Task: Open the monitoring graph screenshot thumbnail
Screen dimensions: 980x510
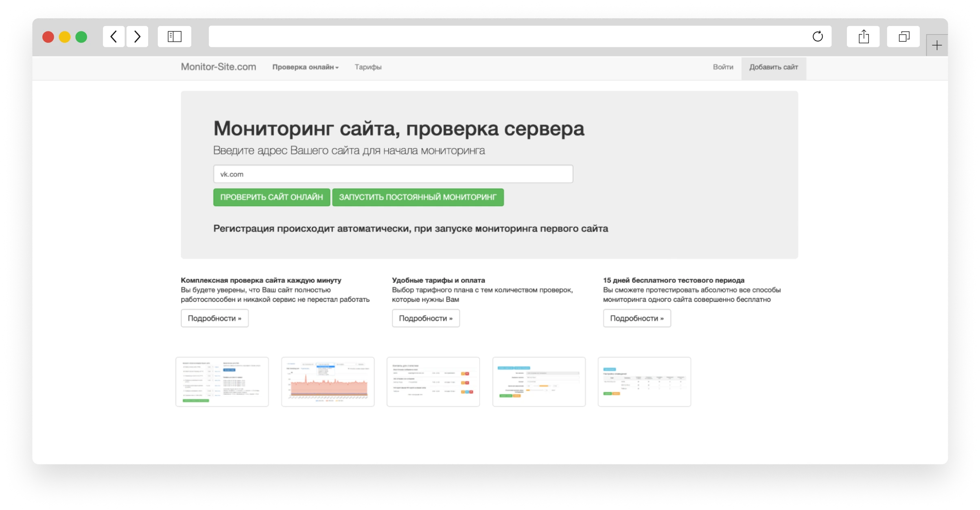Action: pos(328,382)
